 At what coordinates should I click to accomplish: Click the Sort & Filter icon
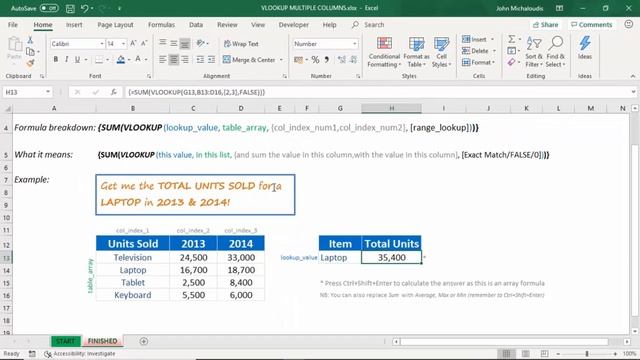pos(534,52)
